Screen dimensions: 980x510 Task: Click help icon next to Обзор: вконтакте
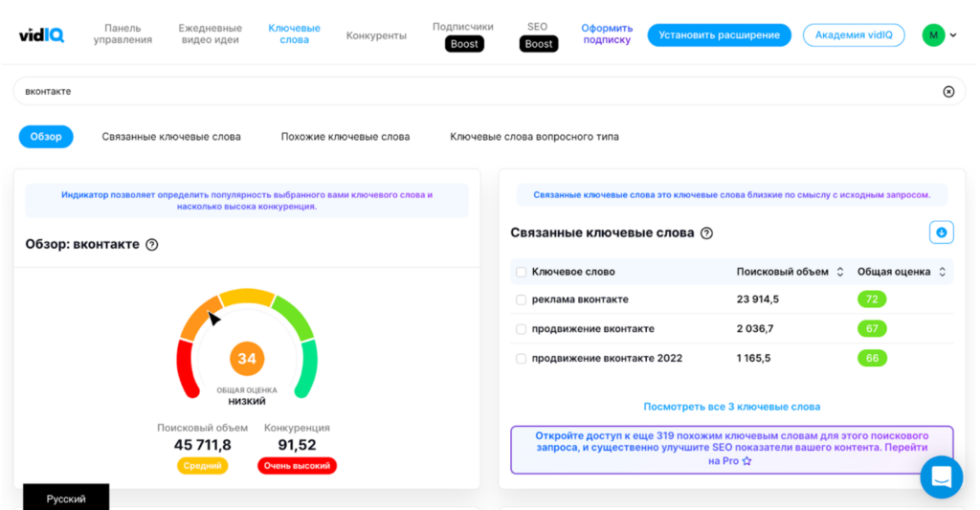pyautogui.click(x=151, y=245)
